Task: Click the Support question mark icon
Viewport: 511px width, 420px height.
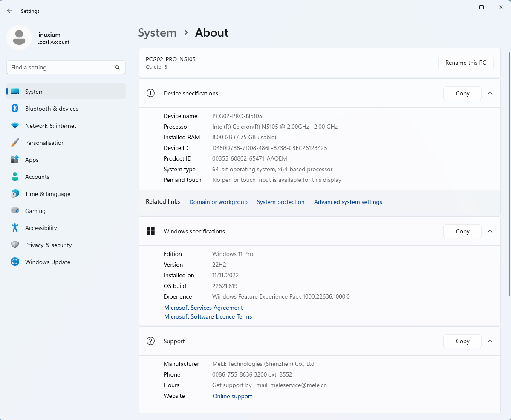Action: point(150,341)
